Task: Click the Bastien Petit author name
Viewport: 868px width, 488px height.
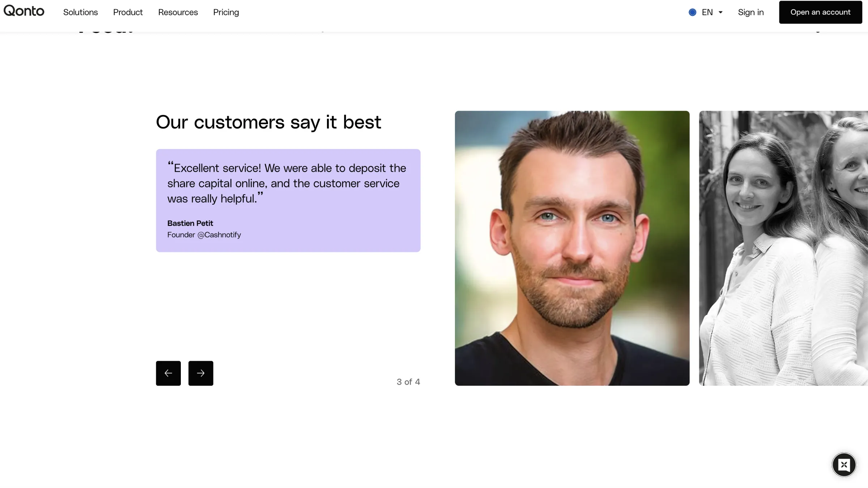Action: click(190, 223)
